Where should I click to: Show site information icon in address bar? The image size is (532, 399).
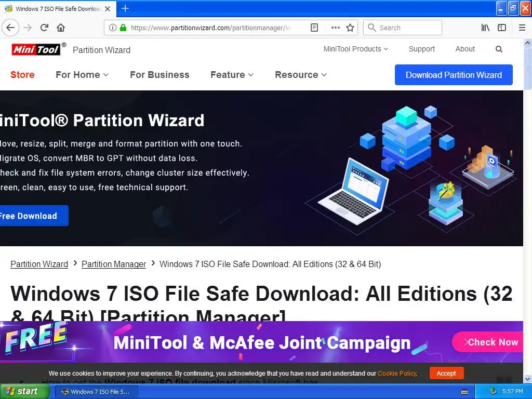tap(113, 28)
